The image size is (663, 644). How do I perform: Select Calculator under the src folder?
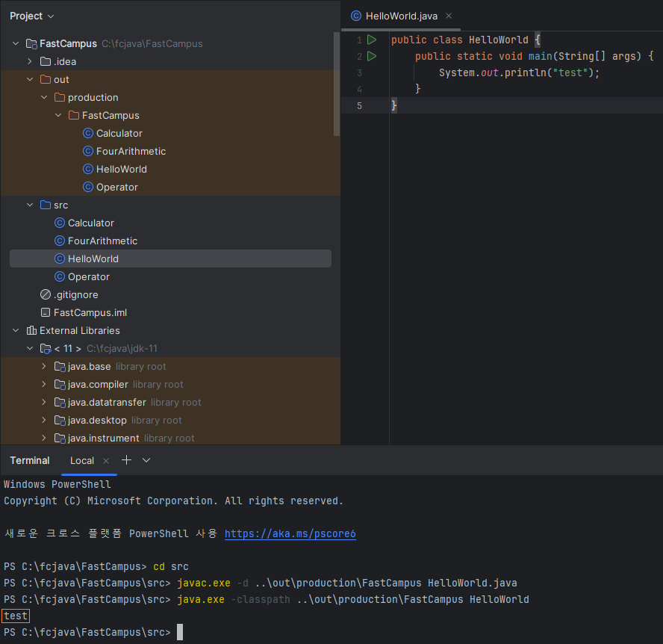click(x=91, y=223)
